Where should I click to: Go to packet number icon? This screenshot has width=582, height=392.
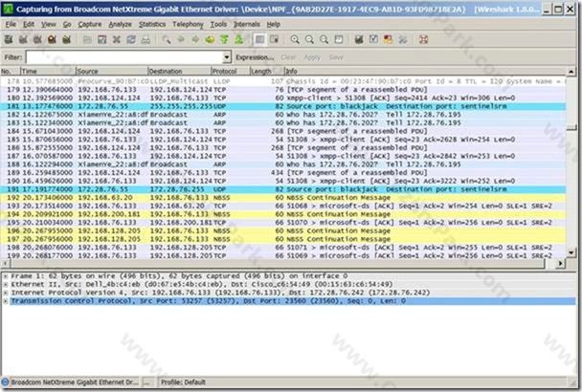pos(210,39)
